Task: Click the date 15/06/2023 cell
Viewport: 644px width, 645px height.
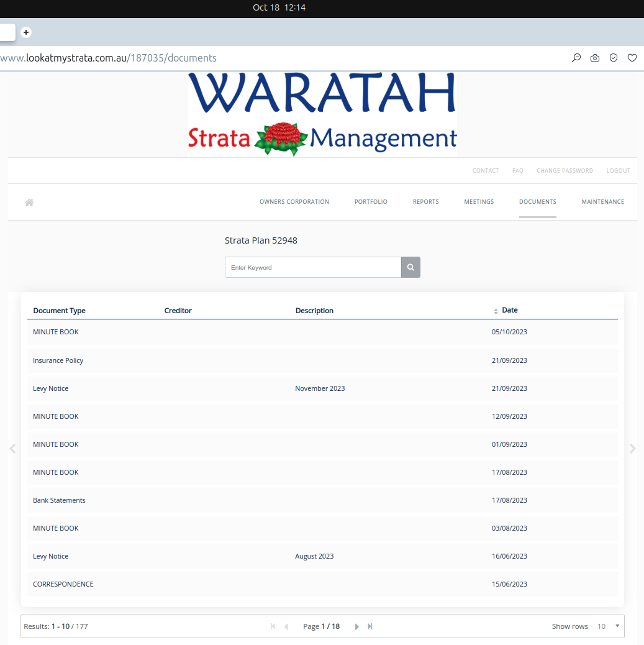Action: (x=509, y=584)
